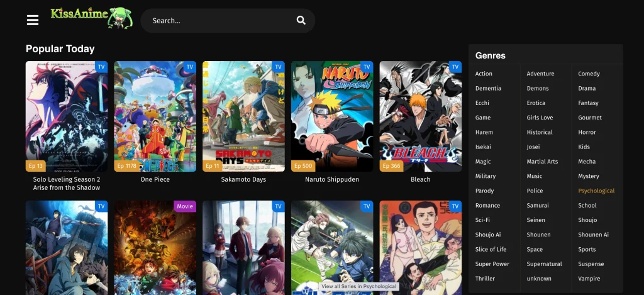Select the unknown genre

(539, 279)
